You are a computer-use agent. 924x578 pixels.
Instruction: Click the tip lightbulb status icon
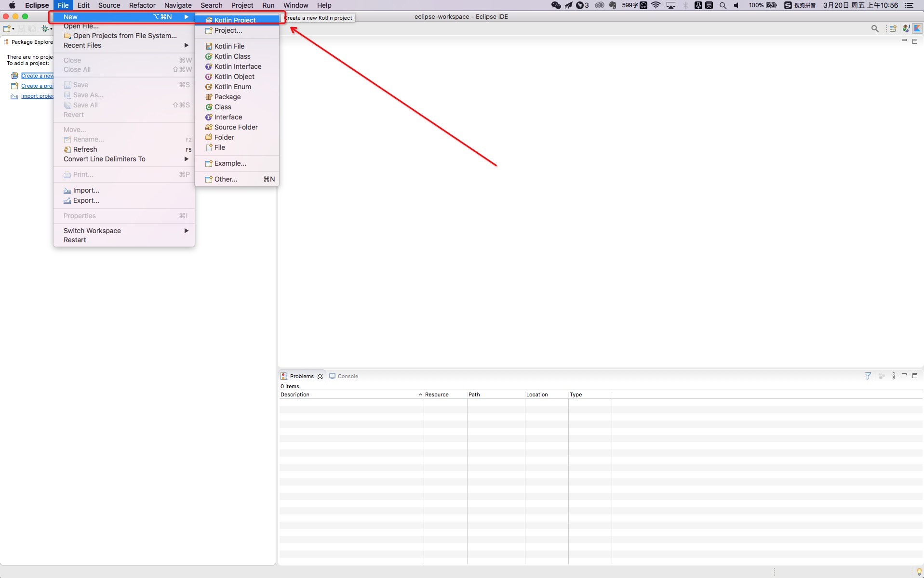[x=919, y=572]
